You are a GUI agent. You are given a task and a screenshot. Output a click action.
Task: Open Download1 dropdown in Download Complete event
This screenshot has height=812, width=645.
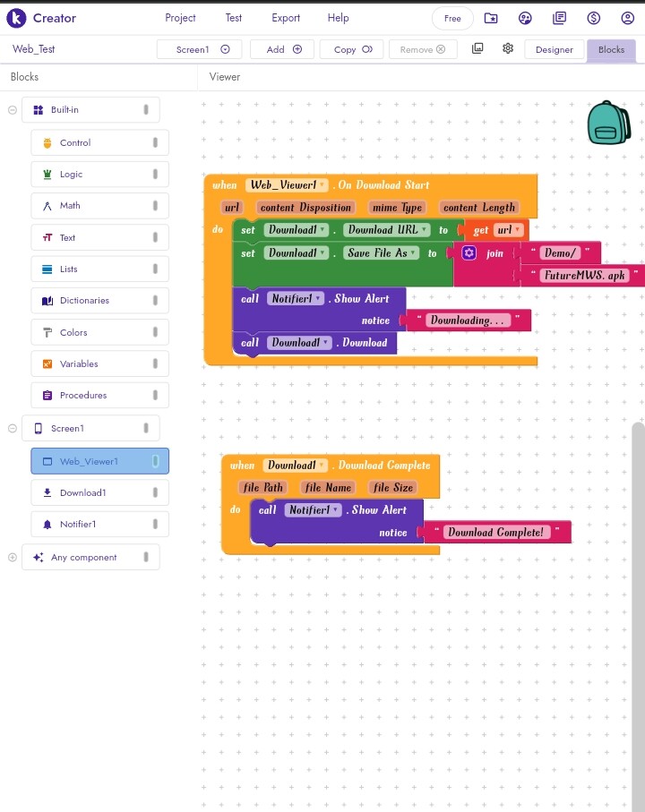pyautogui.click(x=296, y=465)
